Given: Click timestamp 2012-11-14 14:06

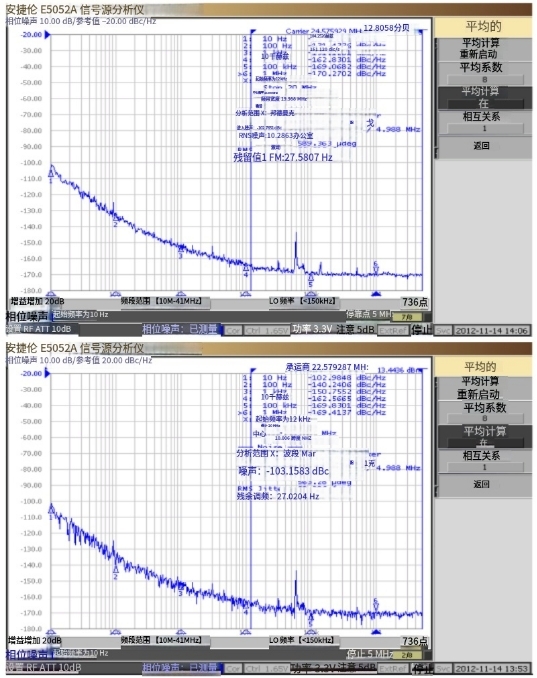Looking at the screenshot, I should pos(492,331).
